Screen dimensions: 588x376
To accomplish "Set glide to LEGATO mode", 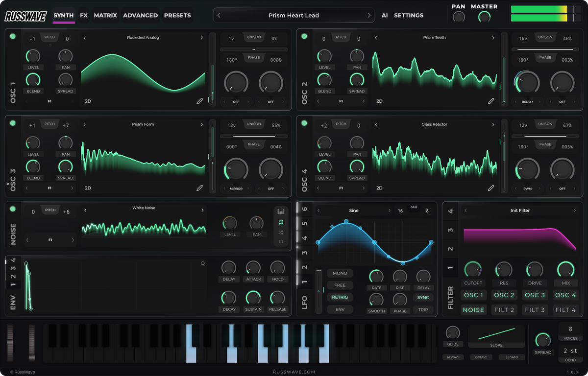I will tap(512, 357).
